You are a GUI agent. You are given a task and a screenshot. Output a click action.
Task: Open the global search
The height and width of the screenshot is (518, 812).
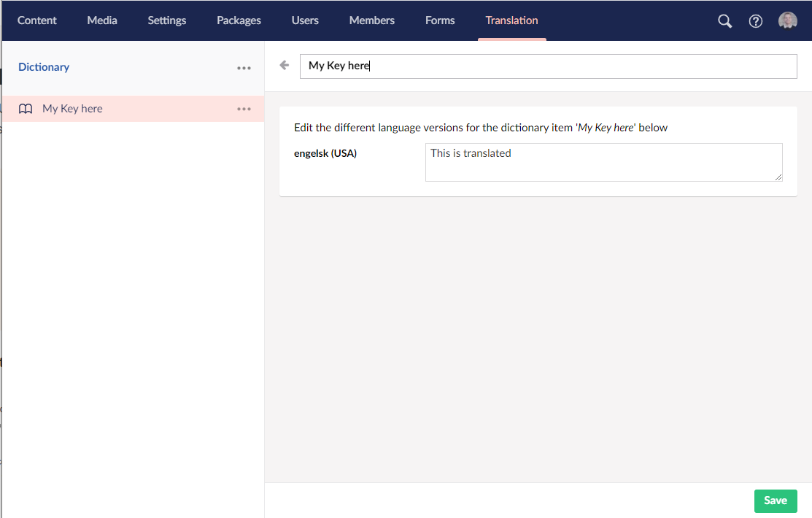coord(724,20)
